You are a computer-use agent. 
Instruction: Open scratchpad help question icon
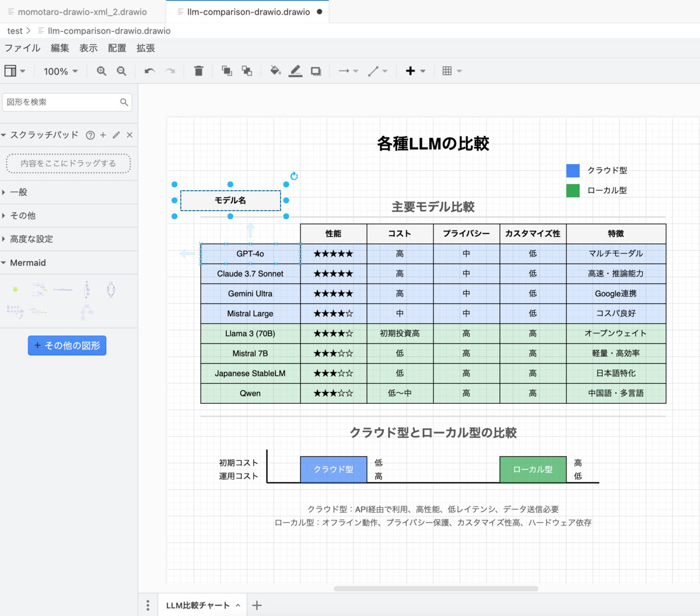coord(90,135)
